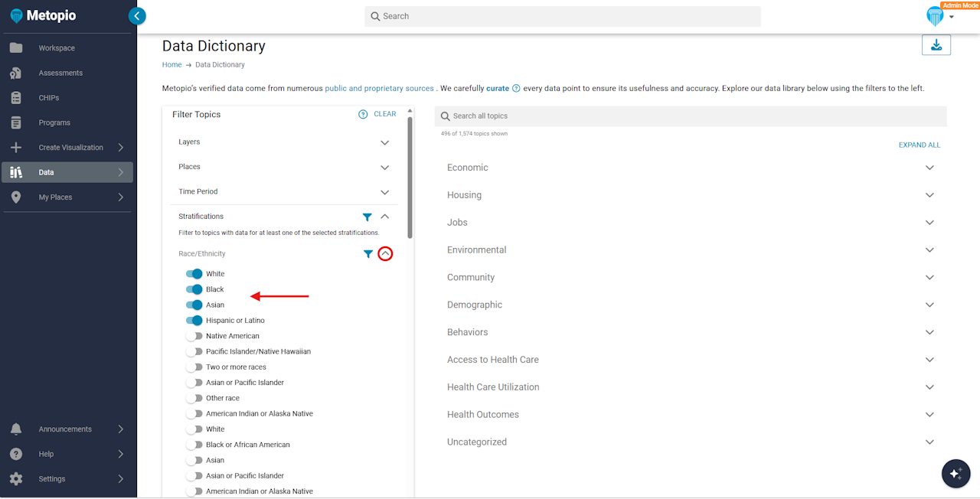Image resolution: width=980 pixels, height=499 pixels.
Task: Click the My Places pin icon
Action: pos(16,197)
